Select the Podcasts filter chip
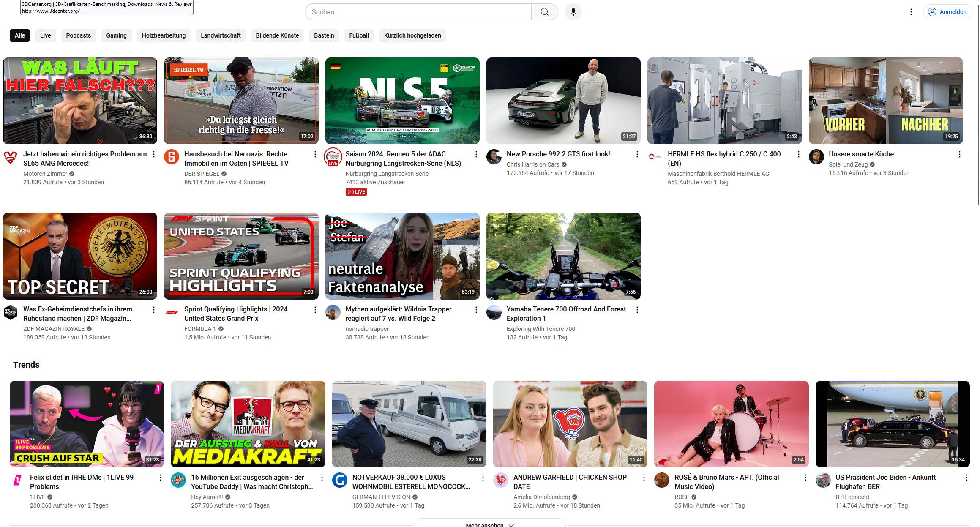Image resolution: width=980 pixels, height=527 pixels. [78, 35]
